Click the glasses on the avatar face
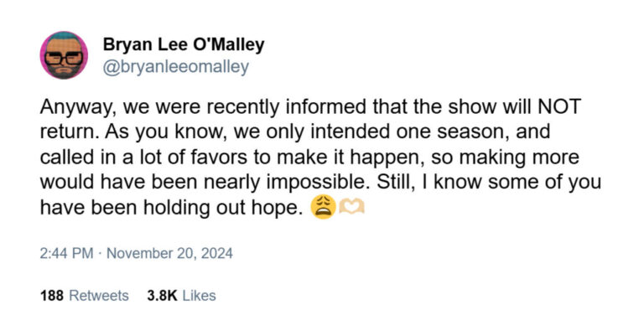 click(x=64, y=59)
